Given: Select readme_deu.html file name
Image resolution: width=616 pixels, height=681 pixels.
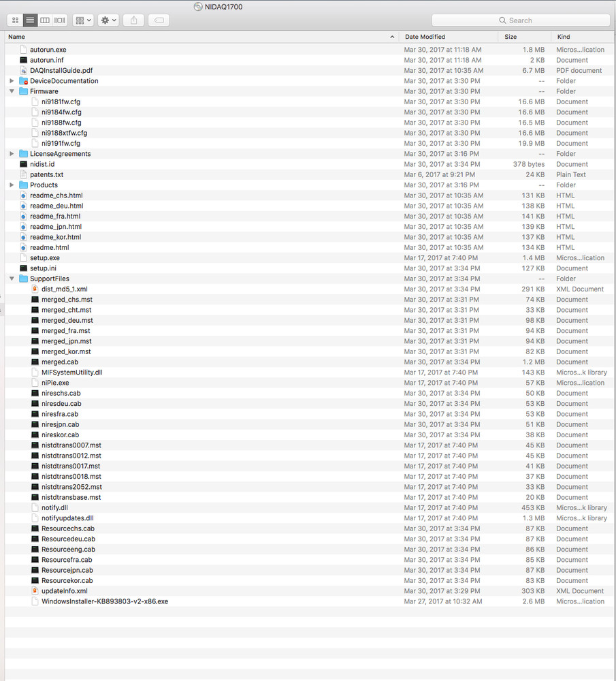Looking at the screenshot, I should (x=56, y=206).
